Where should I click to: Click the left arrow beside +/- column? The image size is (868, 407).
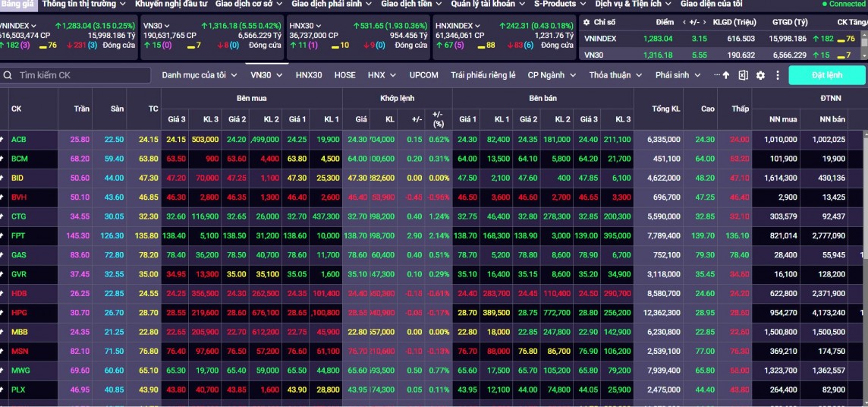point(686,22)
